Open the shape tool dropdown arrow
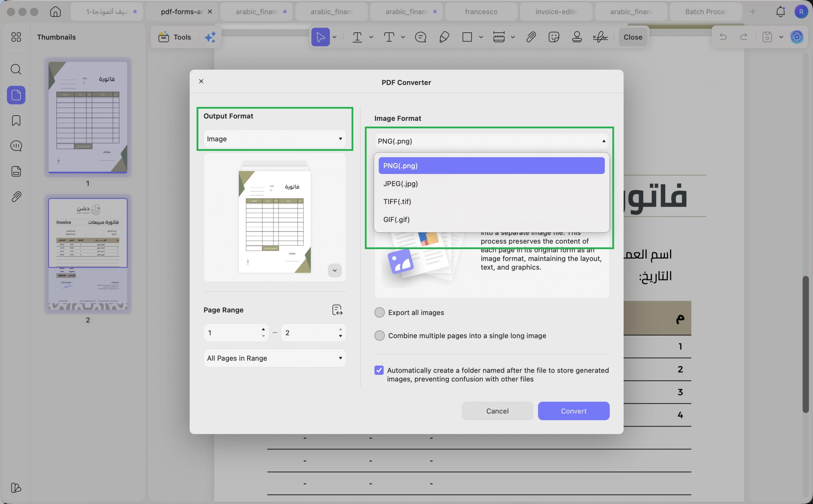813x504 pixels. tap(481, 37)
